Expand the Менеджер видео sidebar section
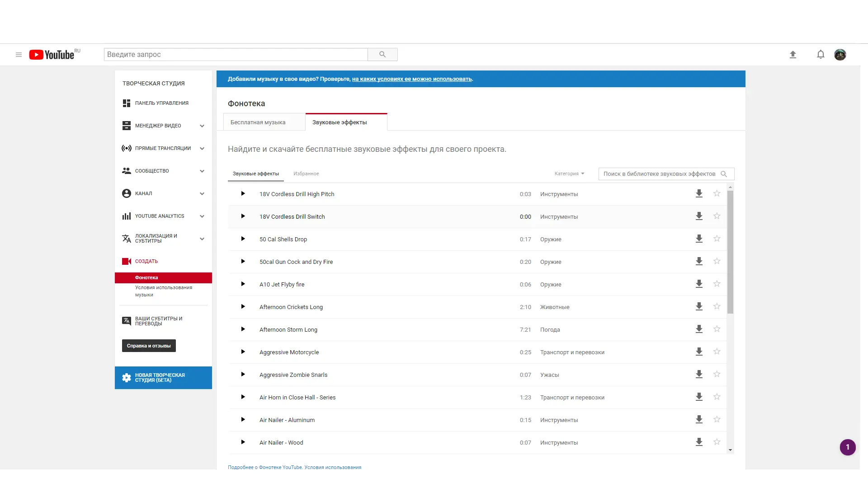This screenshot has width=868, height=488. tap(202, 126)
